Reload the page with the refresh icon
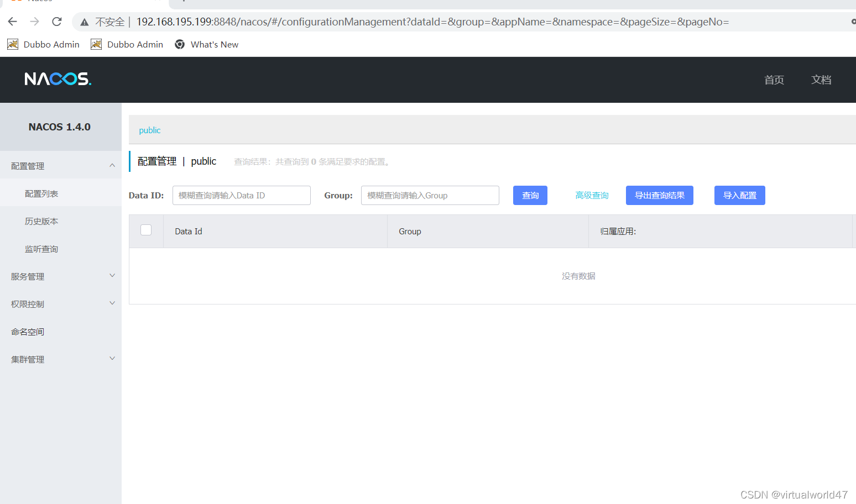856x504 pixels. (56, 22)
